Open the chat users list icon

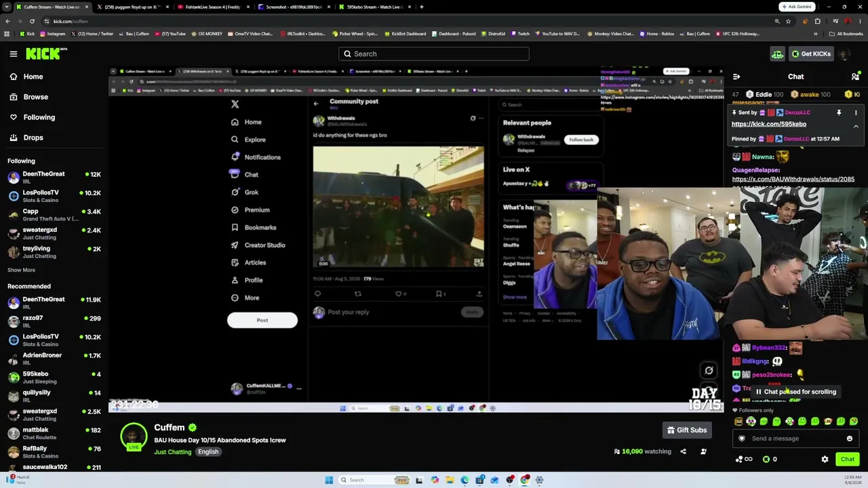click(x=855, y=77)
